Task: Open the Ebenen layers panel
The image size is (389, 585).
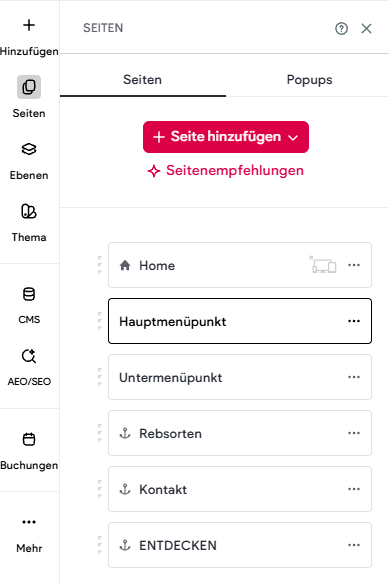Action: click(29, 149)
